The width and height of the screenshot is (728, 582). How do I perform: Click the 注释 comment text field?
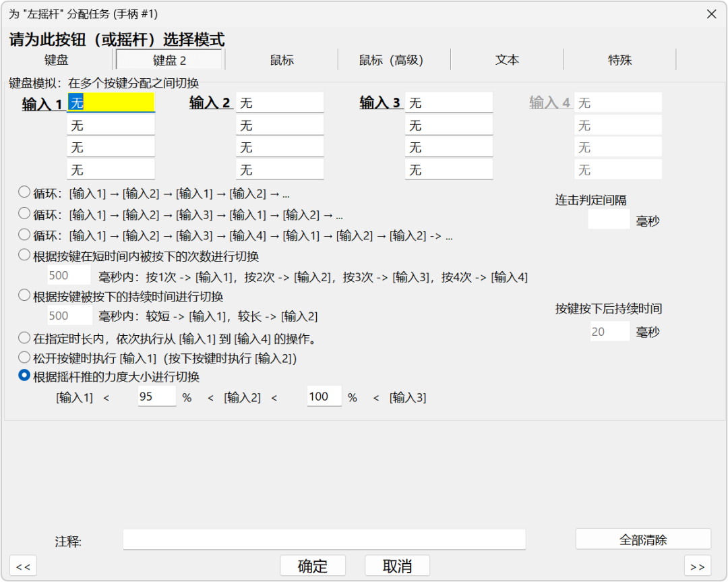coord(324,540)
